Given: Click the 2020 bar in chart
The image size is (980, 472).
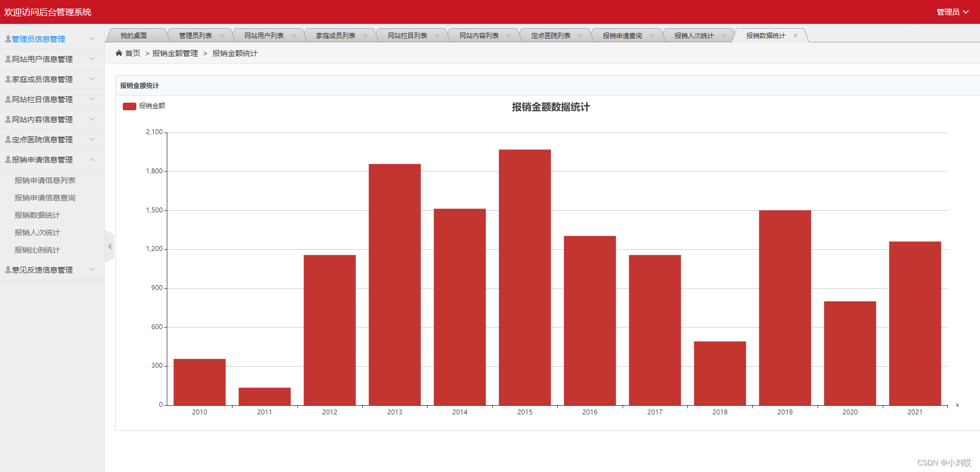Looking at the screenshot, I should (850, 353).
